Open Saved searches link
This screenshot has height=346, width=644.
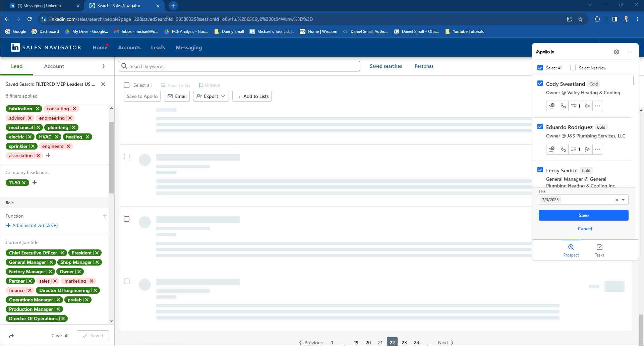pyautogui.click(x=386, y=66)
